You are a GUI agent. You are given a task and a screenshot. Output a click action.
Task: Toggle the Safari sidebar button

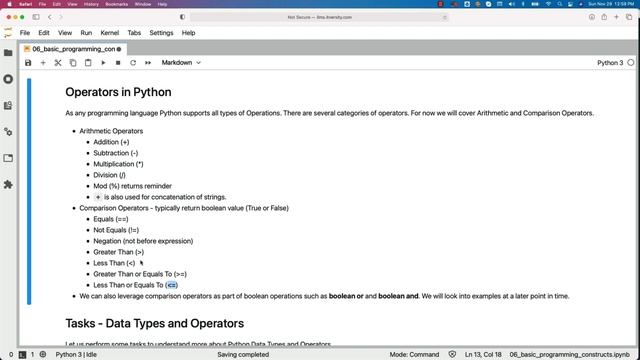click(36, 17)
